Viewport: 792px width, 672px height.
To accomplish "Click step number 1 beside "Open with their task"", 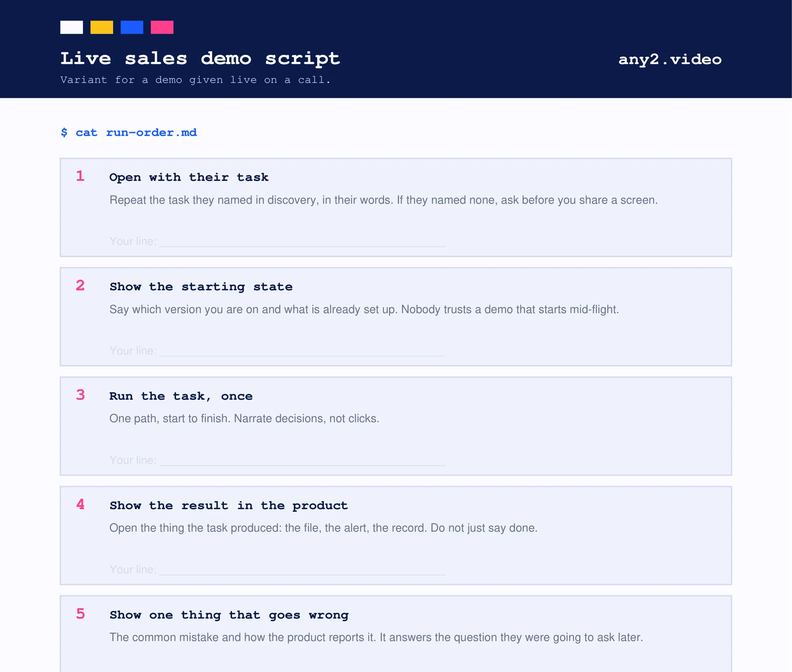I will (80, 176).
